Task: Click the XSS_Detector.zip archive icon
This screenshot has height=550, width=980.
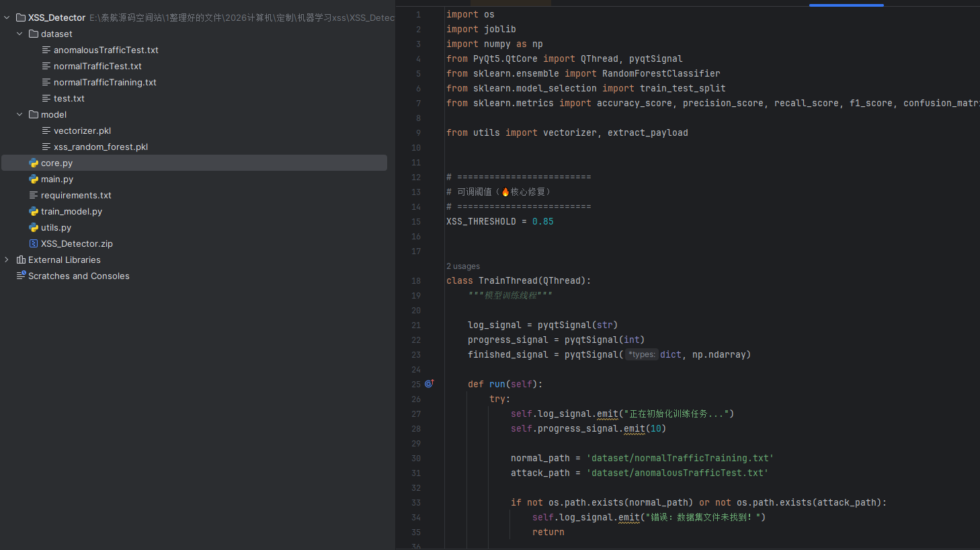Action: tap(34, 243)
